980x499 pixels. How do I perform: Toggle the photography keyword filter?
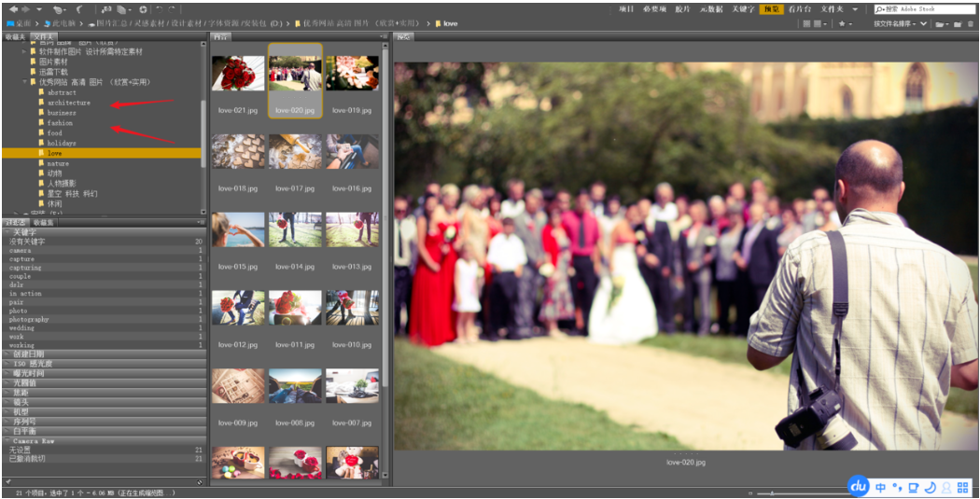coord(104,319)
